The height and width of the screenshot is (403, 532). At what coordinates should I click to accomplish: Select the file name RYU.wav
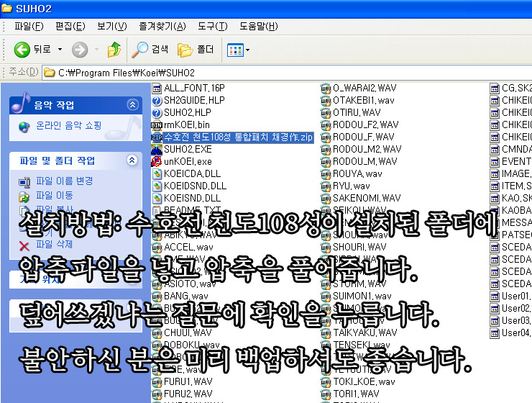[351, 186]
